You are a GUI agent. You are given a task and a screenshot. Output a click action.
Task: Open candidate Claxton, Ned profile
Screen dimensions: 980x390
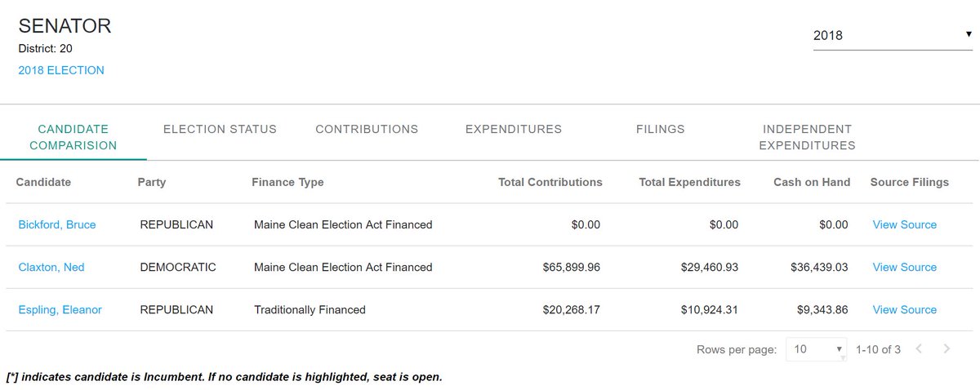point(51,267)
